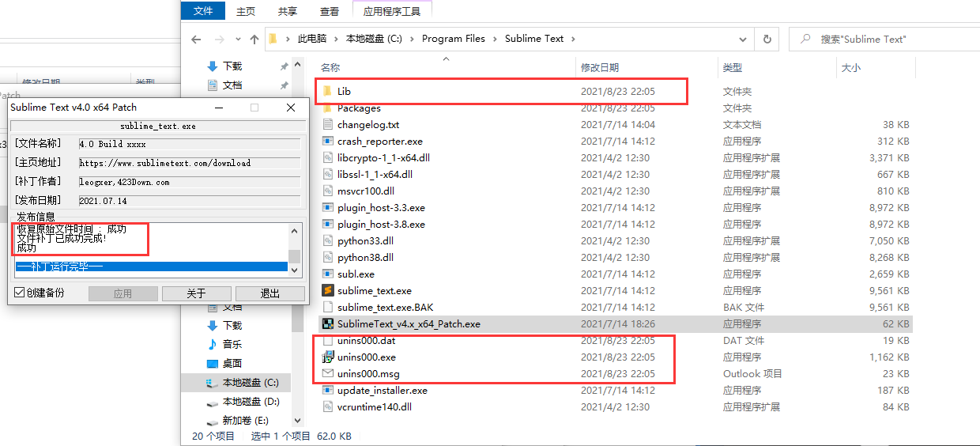Click the unins000.dat file icon

[x=328, y=341]
